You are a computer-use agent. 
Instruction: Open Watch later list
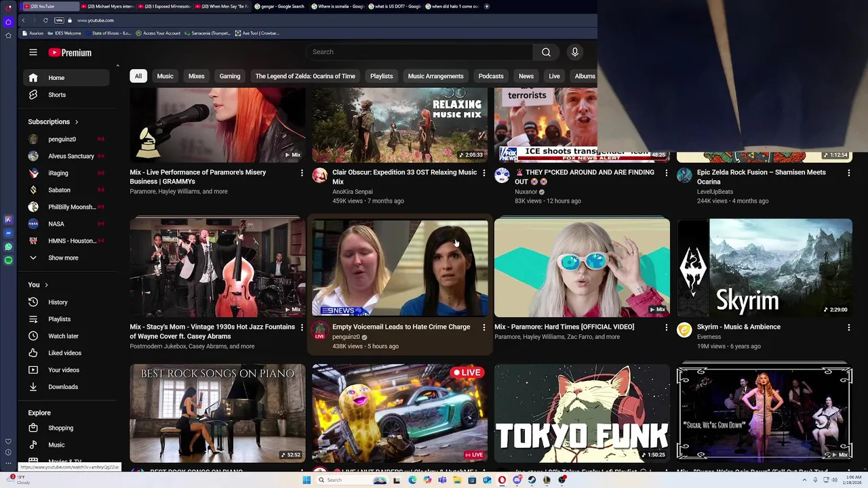tap(66, 336)
